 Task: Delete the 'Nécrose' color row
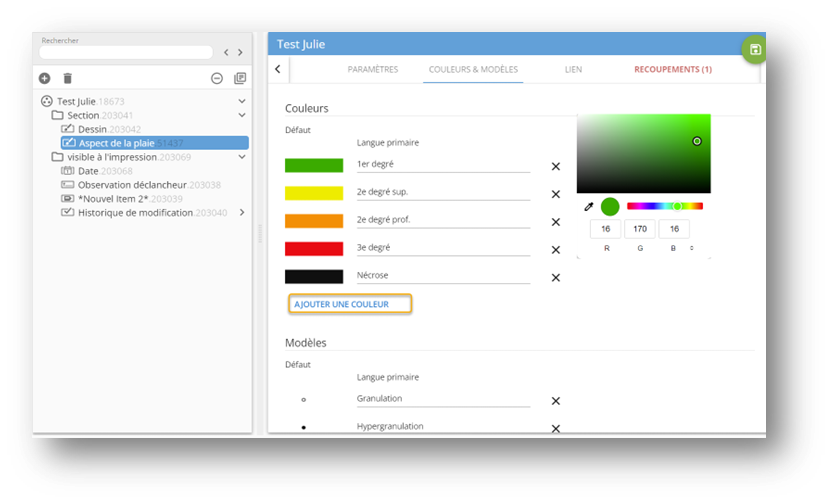pos(556,278)
